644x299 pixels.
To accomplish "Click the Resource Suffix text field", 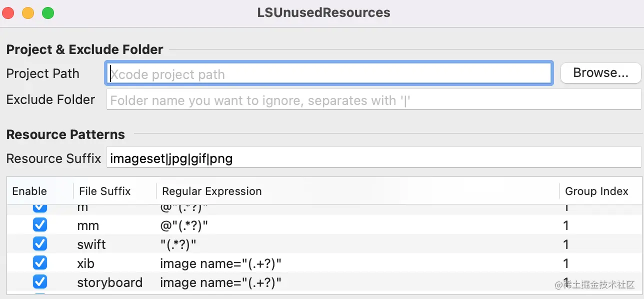I will [x=373, y=158].
